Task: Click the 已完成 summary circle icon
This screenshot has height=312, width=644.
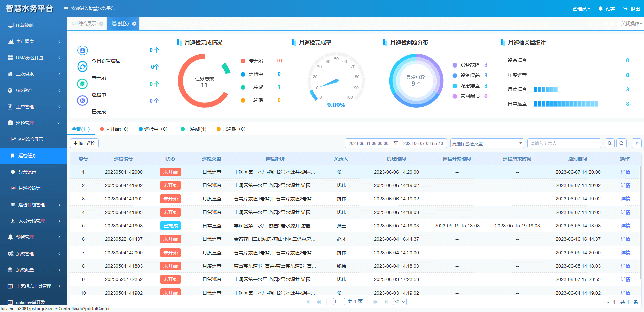Action: tap(83, 100)
